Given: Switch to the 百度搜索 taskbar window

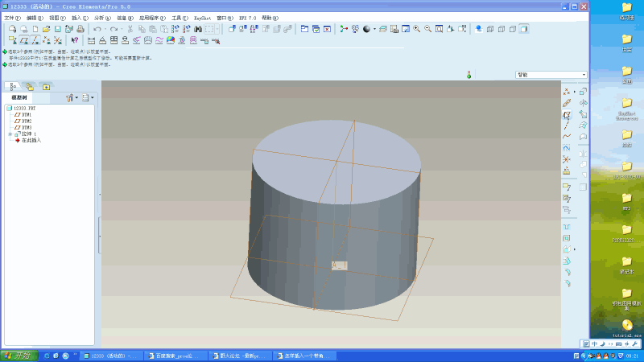Looking at the screenshot, I should pyautogui.click(x=176, y=356).
